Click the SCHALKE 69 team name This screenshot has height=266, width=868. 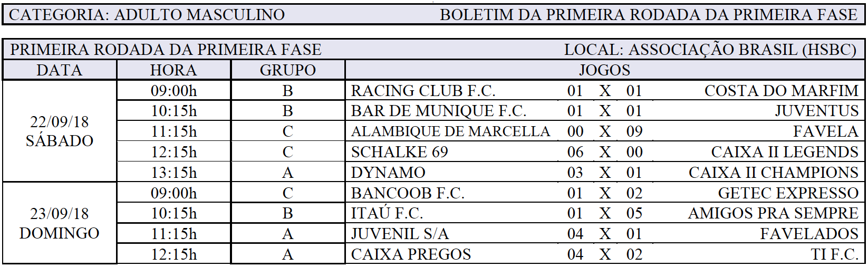point(399,152)
